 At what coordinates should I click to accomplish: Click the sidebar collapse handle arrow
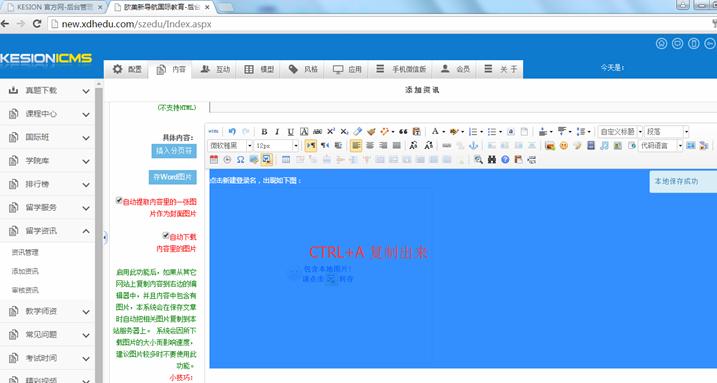[105, 237]
